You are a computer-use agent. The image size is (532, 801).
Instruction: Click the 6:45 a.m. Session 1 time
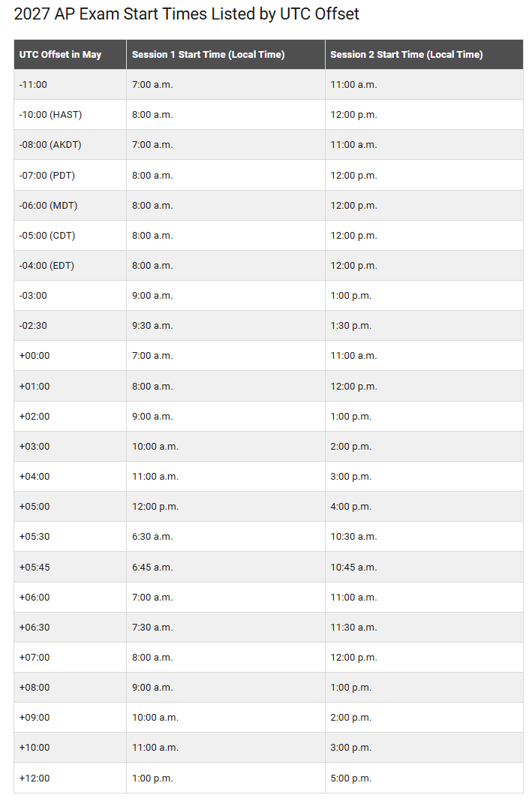click(152, 568)
